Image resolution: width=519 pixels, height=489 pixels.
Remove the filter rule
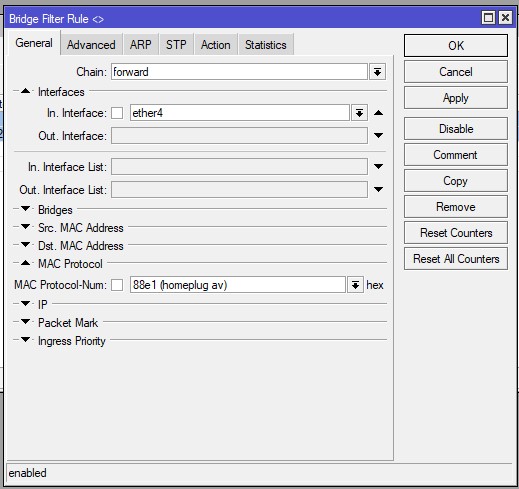coord(456,207)
